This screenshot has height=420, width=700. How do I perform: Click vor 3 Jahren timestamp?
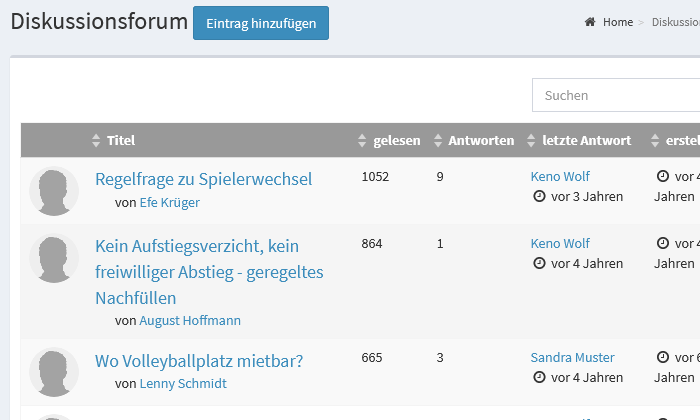tap(587, 196)
